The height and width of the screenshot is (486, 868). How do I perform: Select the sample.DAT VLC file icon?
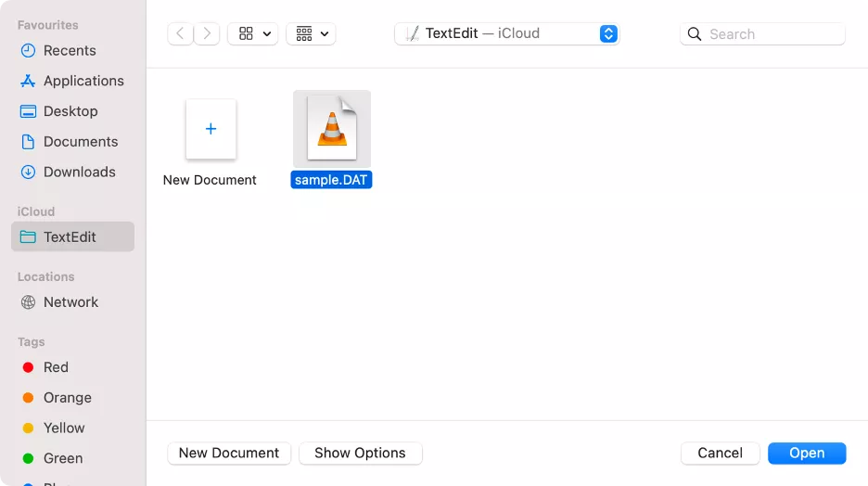331,128
